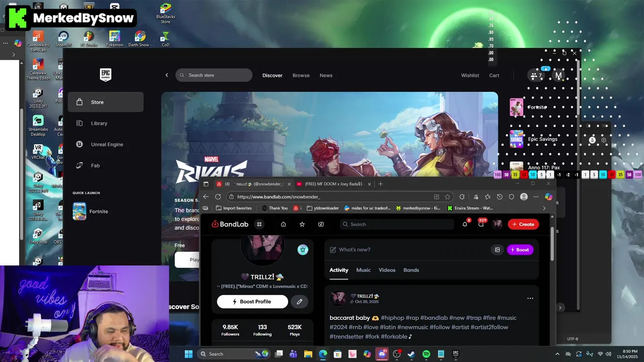
Task: Open the FL Studio desktop shortcut
Action: coord(89,39)
